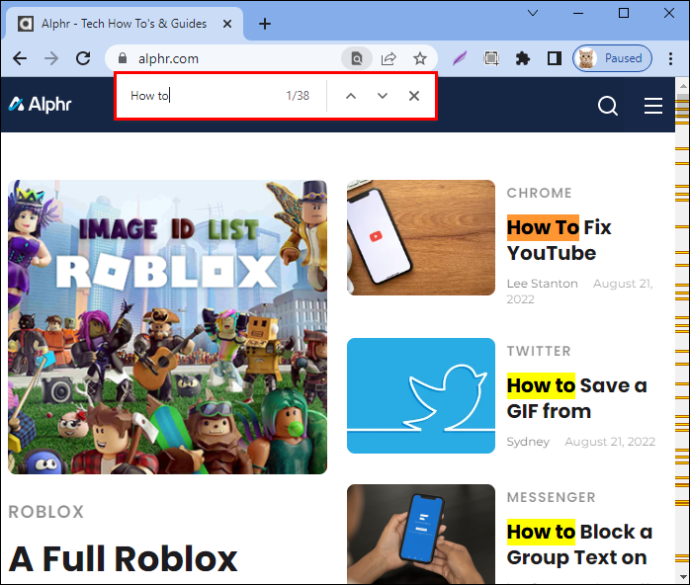The height and width of the screenshot is (585, 690).
Task: Click the ROBLOX category label
Action: (46, 512)
